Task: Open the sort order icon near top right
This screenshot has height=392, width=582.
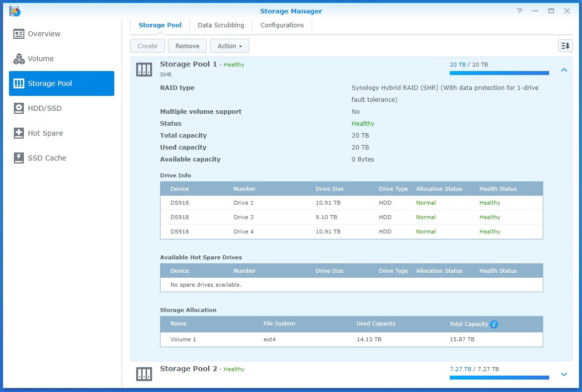Action: (x=565, y=45)
